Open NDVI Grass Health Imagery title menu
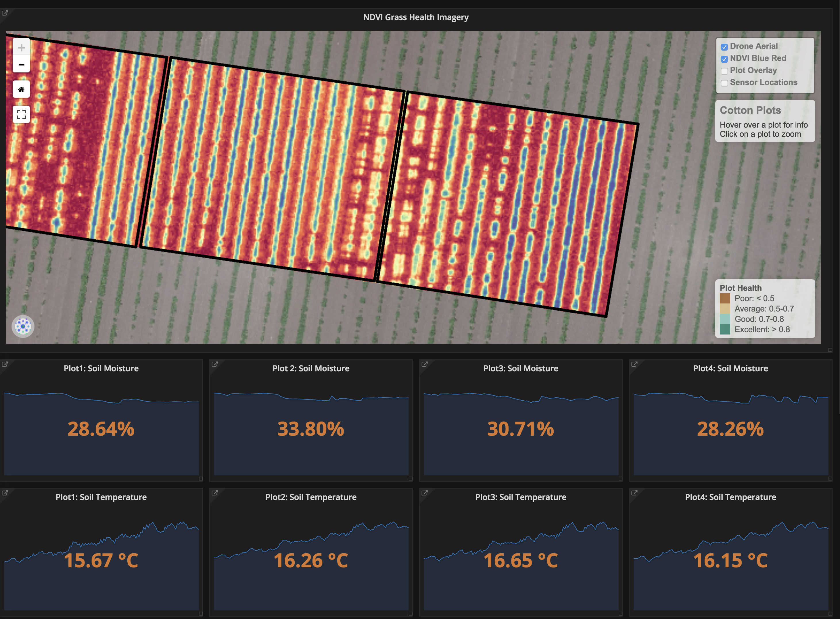Viewport: 840px width, 619px height. (x=415, y=17)
